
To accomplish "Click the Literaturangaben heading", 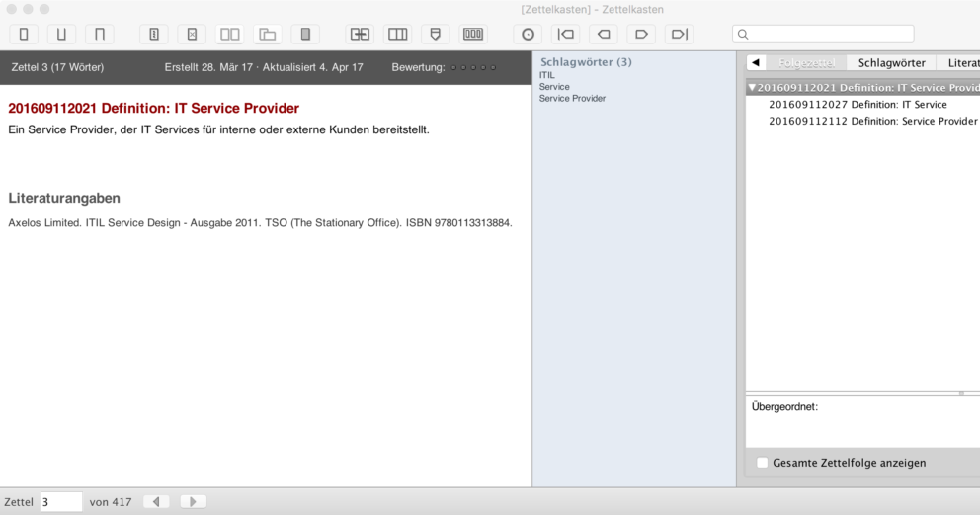I will pyautogui.click(x=64, y=198).
